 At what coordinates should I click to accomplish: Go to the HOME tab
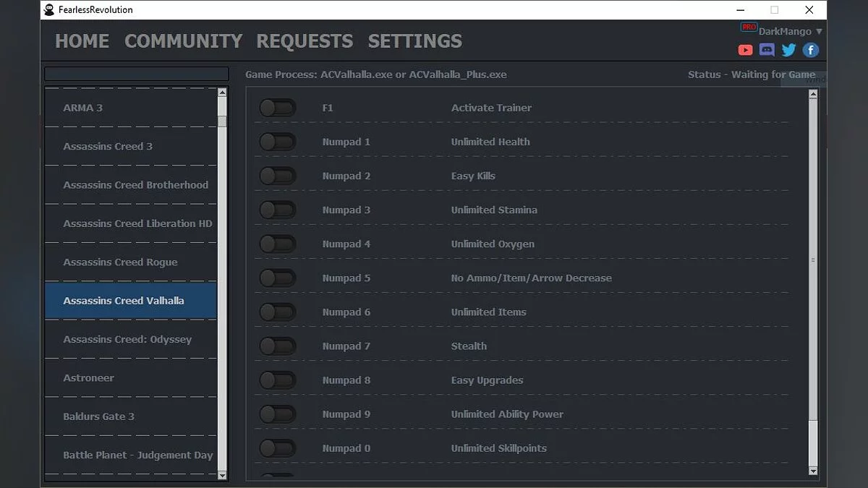pos(82,41)
